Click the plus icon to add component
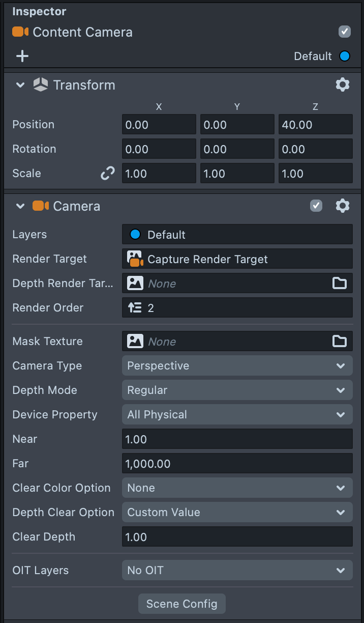This screenshot has height=623, width=364. (x=22, y=56)
